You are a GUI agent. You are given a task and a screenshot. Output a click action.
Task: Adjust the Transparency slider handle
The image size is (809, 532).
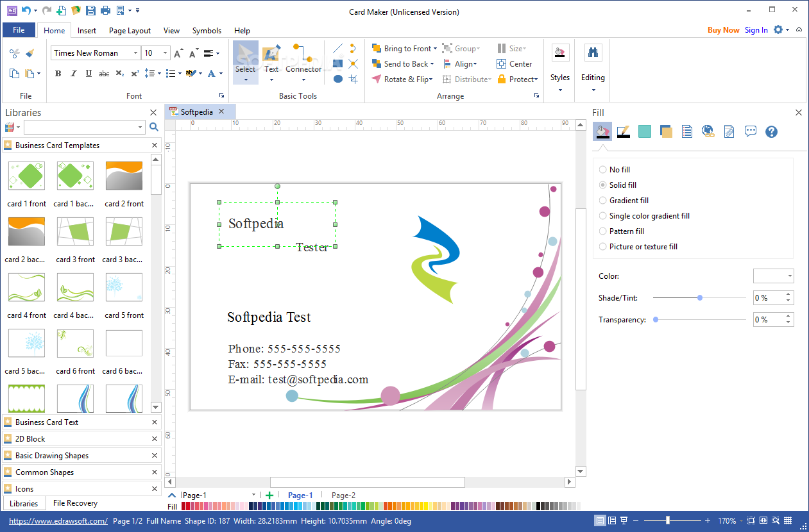click(656, 319)
